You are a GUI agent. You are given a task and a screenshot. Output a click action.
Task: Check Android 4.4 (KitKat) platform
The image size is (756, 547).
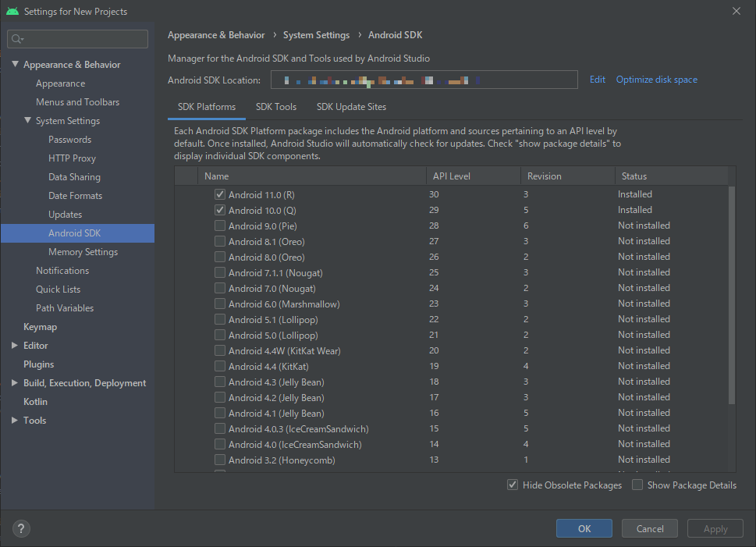220,366
